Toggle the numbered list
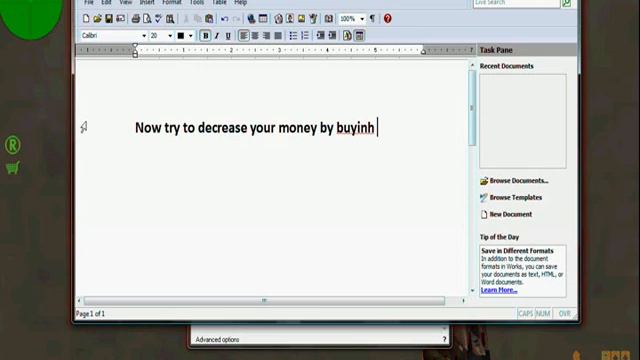 point(305,36)
